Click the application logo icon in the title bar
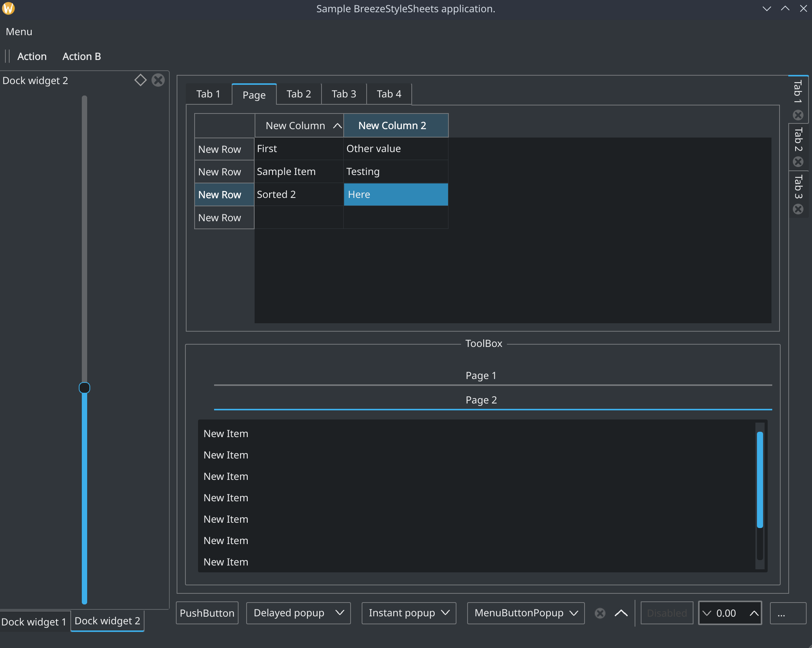Viewport: 812px width, 648px height. tap(8, 8)
